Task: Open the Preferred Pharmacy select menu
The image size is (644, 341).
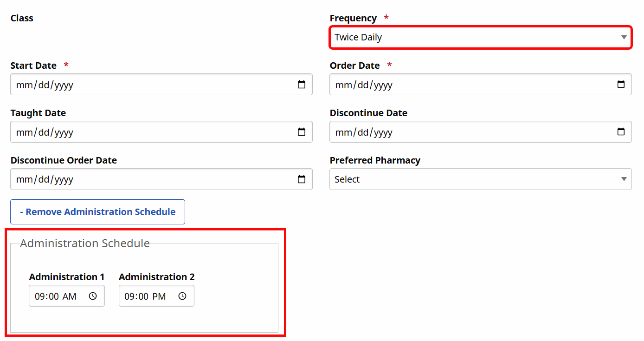Action: (481, 179)
